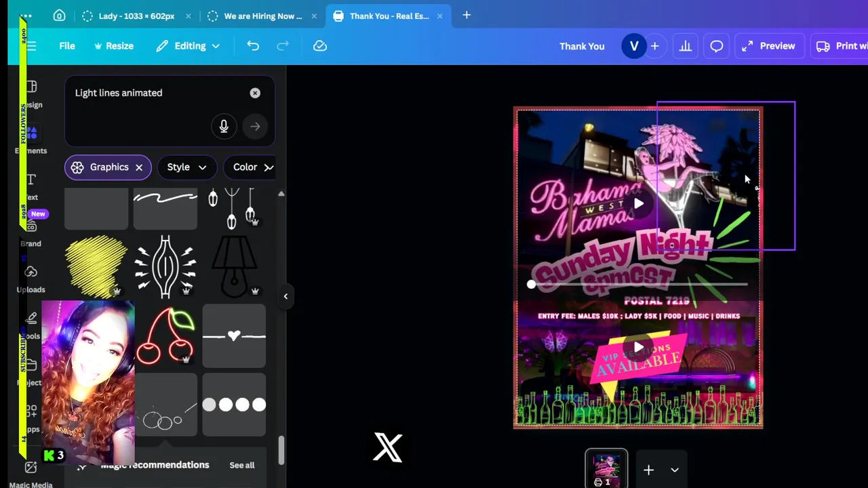Open the comments speech bubble icon
The width and height of the screenshot is (868, 488).
[x=717, y=46]
